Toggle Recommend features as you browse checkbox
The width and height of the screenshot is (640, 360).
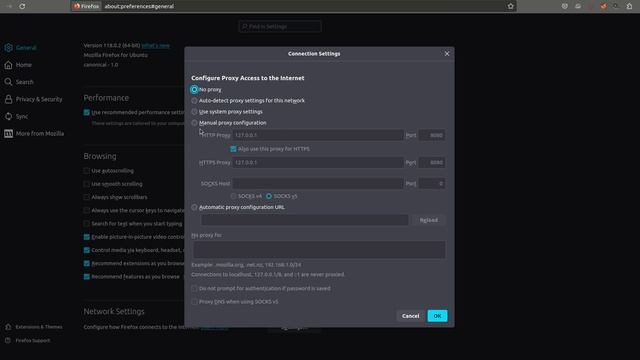point(87,277)
